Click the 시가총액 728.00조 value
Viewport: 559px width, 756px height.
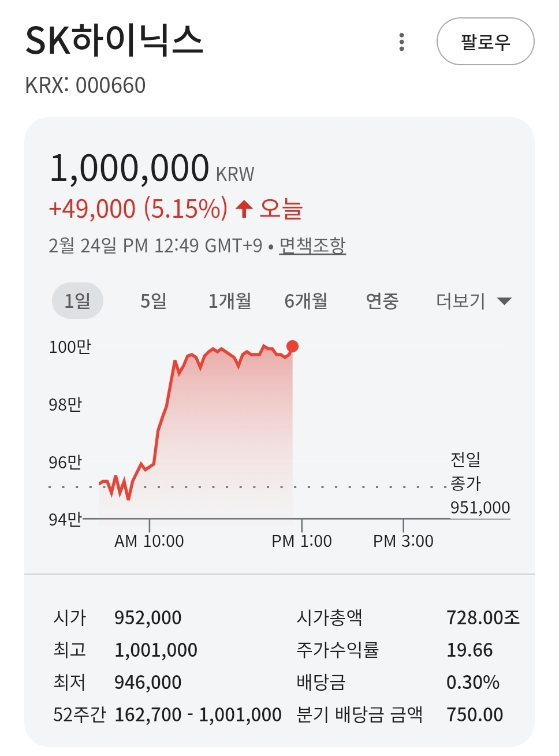coord(483,618)
